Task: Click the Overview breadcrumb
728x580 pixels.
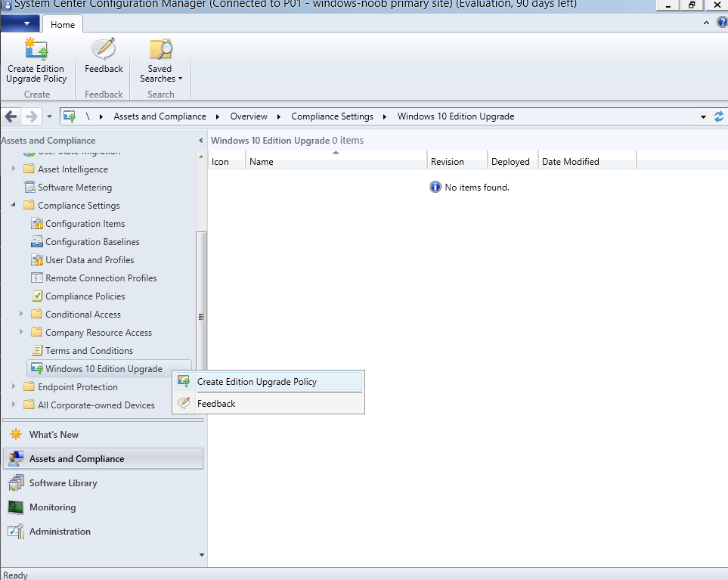Action: [249, 116]
